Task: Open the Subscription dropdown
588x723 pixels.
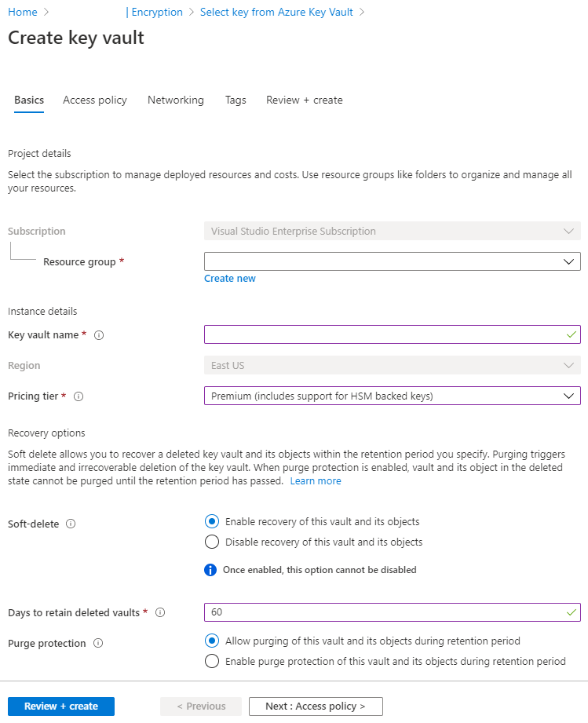Action: (x=392, y=232)
